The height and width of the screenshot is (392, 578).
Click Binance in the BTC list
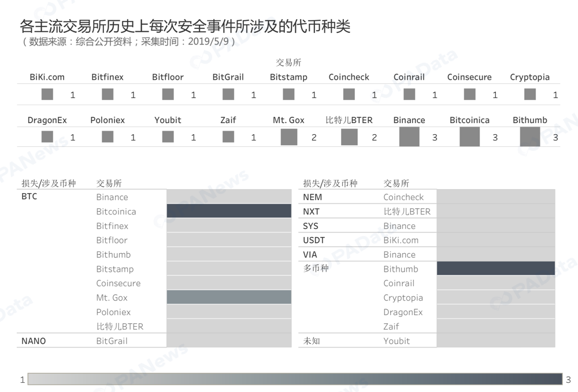(112, 197)
